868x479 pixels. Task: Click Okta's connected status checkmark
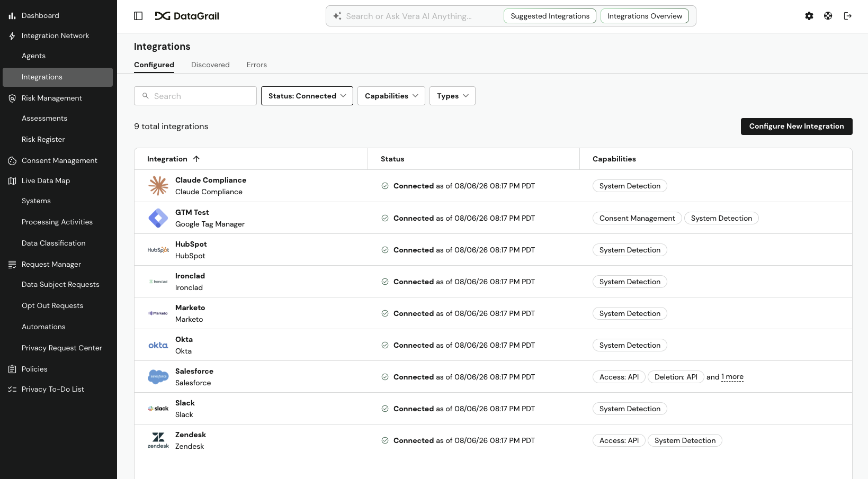pyautogui.click(x=385, y=345)
